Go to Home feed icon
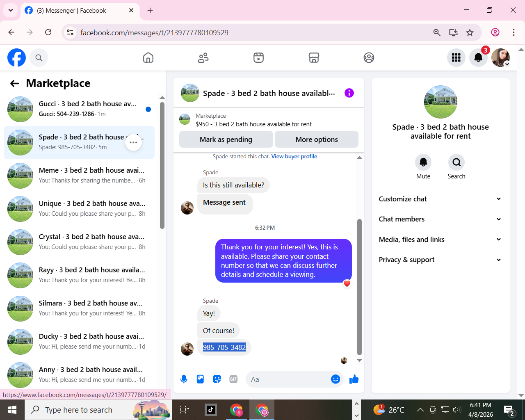The image size is (525, 420). point(148,58)
